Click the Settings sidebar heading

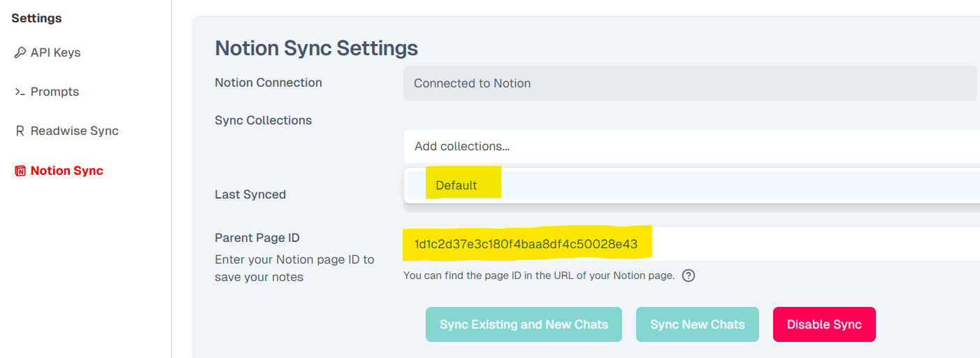(36, 18)
